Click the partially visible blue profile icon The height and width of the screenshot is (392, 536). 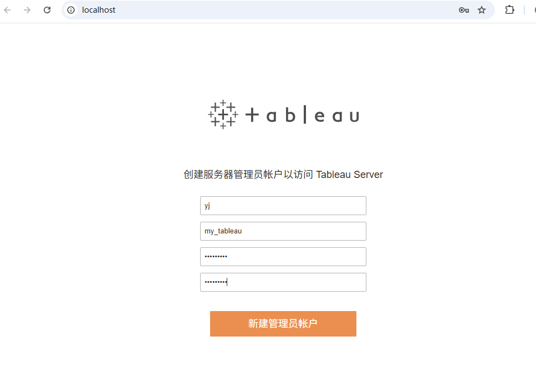click(534, 10)
